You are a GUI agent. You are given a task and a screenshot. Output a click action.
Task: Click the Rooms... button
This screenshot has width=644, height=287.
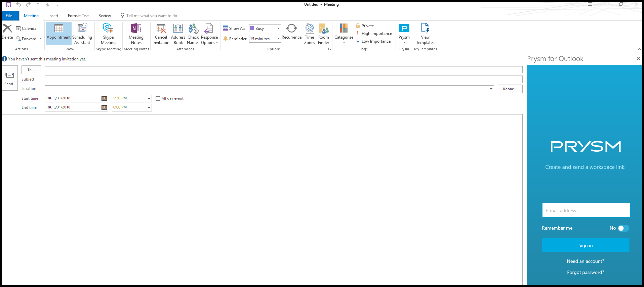pos(510,89)
